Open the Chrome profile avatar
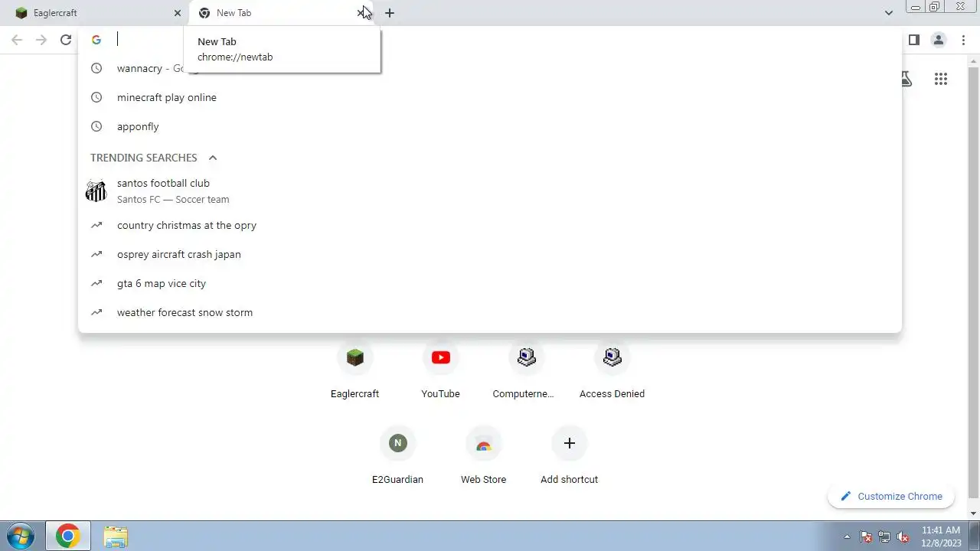Viewport: 980px width, 551px height. (x=938, y=40)
